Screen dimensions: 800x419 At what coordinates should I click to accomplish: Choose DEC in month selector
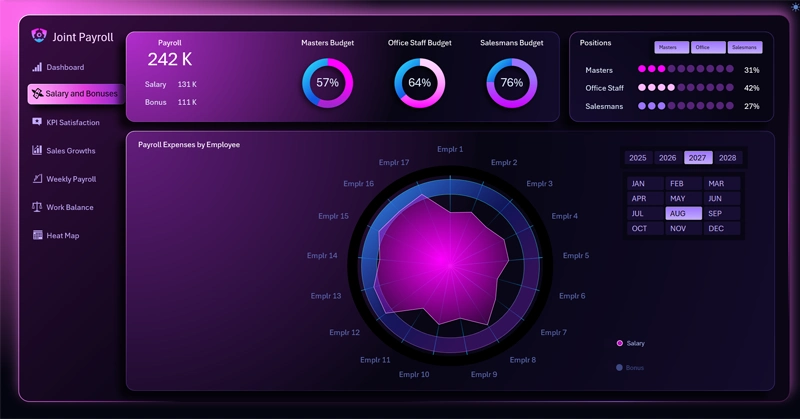[x=722, y=228]
